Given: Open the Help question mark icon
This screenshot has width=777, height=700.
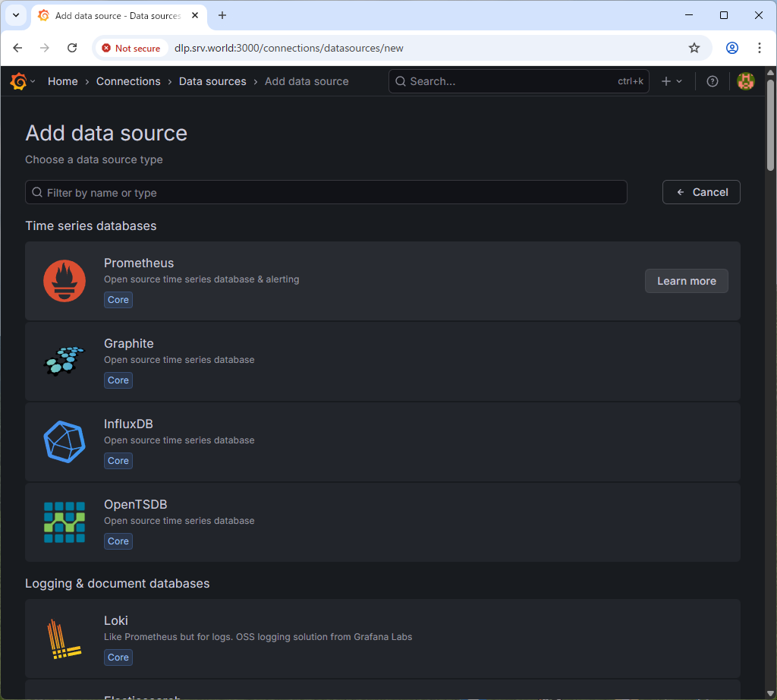Looking at the screenshot, I should (x=712, y=81).
